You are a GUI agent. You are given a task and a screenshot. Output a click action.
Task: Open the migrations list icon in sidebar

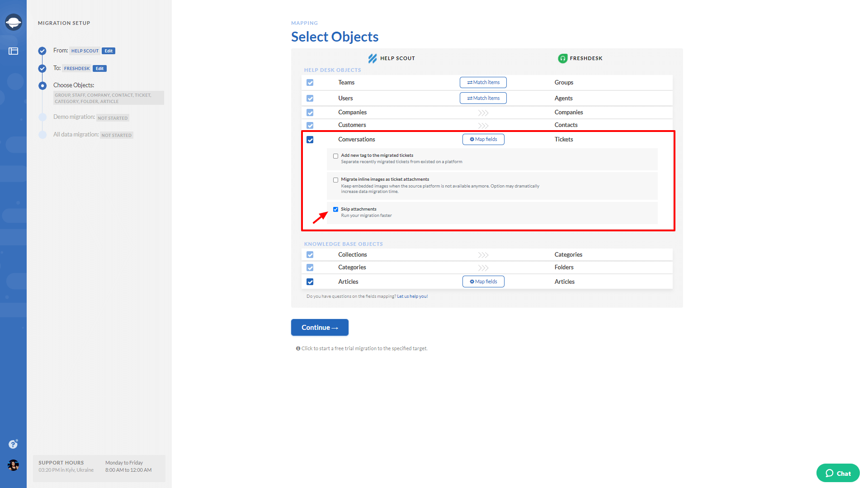click(x=13, y=51)
